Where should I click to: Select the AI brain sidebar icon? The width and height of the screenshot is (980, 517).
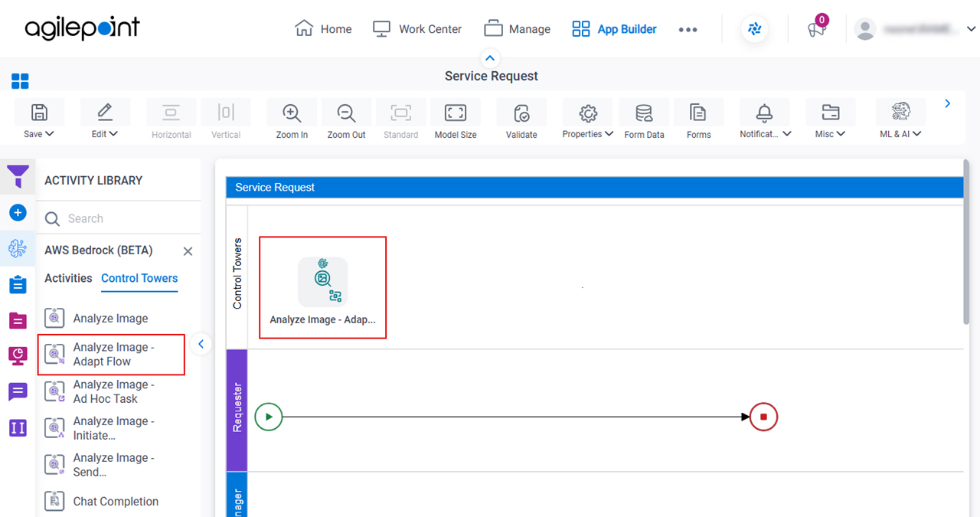(x=18, y=248)
